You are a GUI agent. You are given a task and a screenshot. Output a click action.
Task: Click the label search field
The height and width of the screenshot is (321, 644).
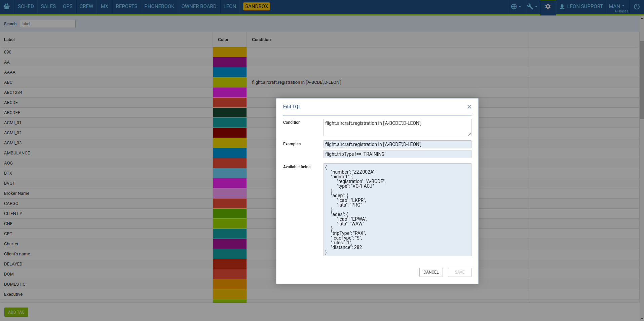coord(48,24)
